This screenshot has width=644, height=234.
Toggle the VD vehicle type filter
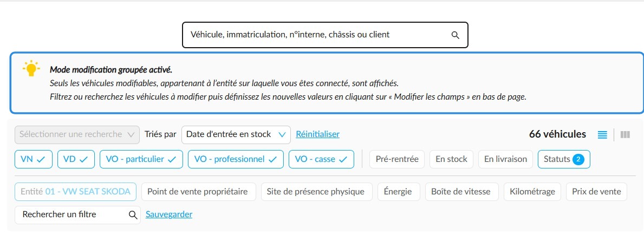(76, 159)
